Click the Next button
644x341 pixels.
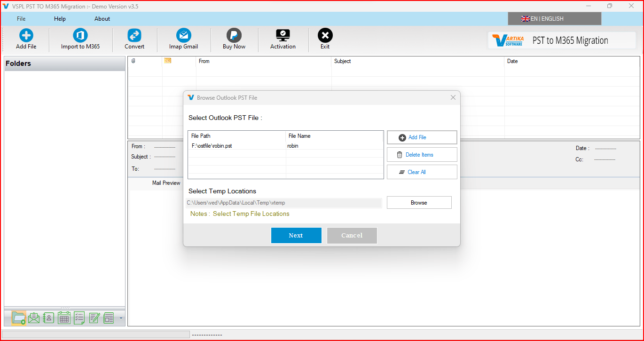pos(296,236)
